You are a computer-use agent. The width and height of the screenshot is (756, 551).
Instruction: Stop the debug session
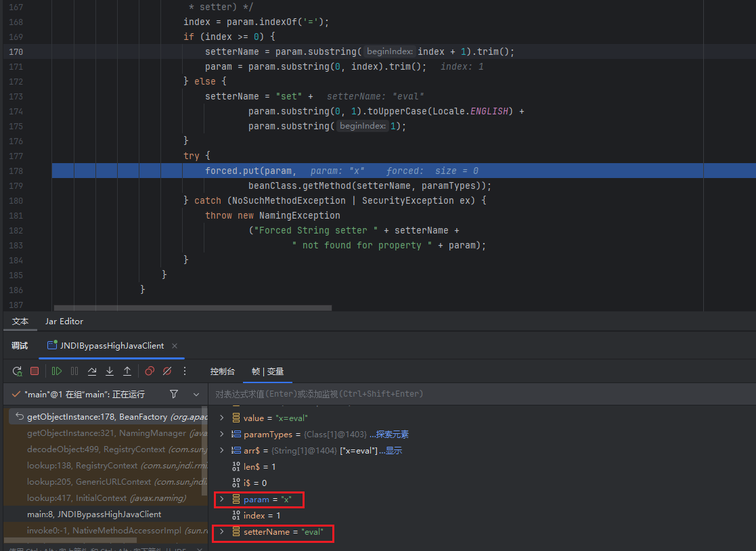35,371
